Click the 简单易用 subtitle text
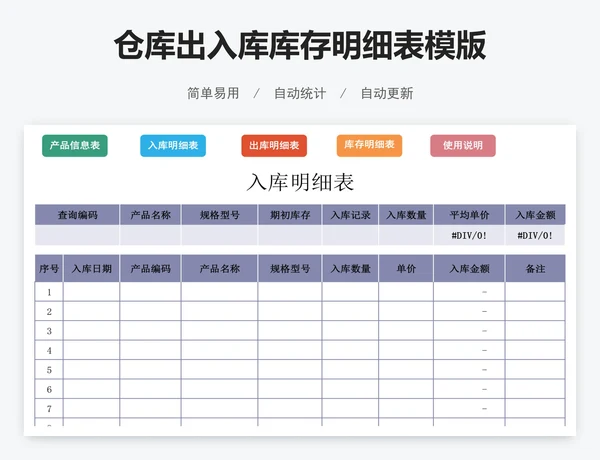Viewport: 600px width, 460px height. (x=213, y=93)
